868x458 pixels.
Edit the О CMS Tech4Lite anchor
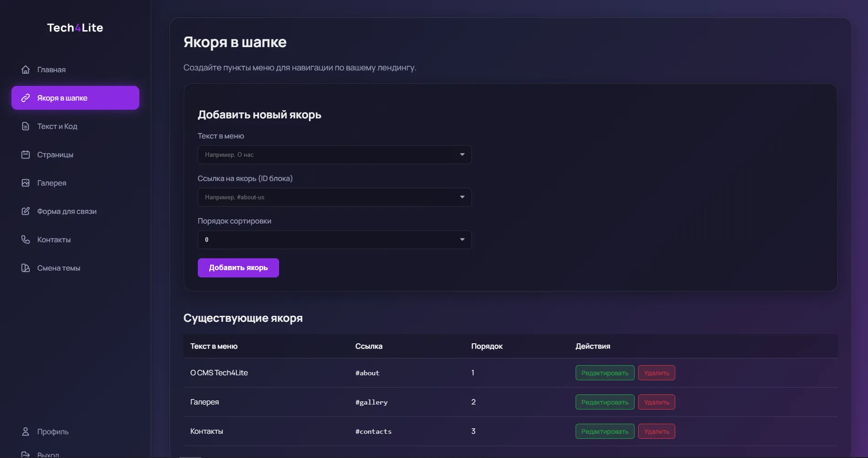pyautogui.click(x=604, y=373)
